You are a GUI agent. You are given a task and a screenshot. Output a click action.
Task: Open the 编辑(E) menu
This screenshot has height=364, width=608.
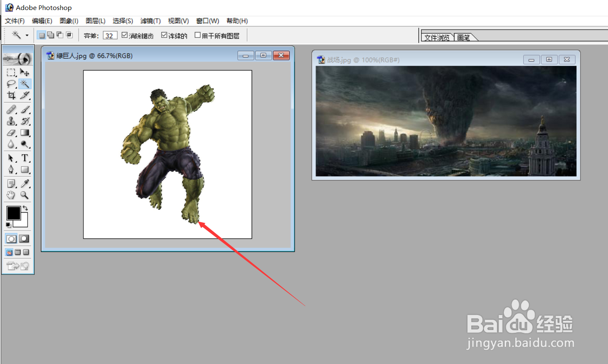pyautogui.click(x=42, y=21)
